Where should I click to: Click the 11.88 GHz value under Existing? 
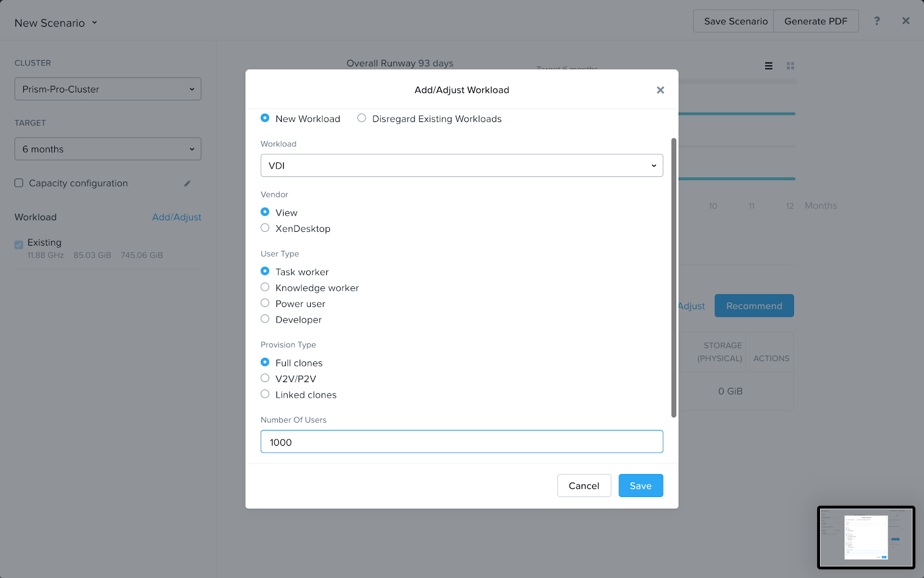tap(46, 255)
